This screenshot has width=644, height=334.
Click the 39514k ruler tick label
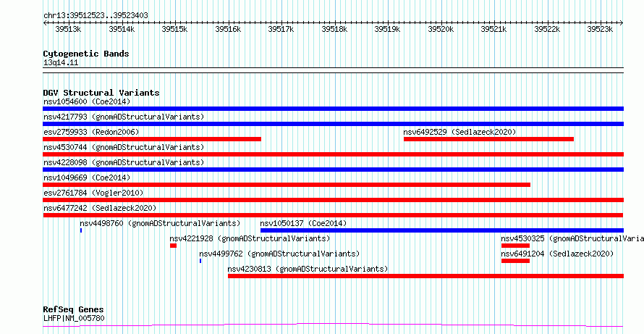(122, 29)
